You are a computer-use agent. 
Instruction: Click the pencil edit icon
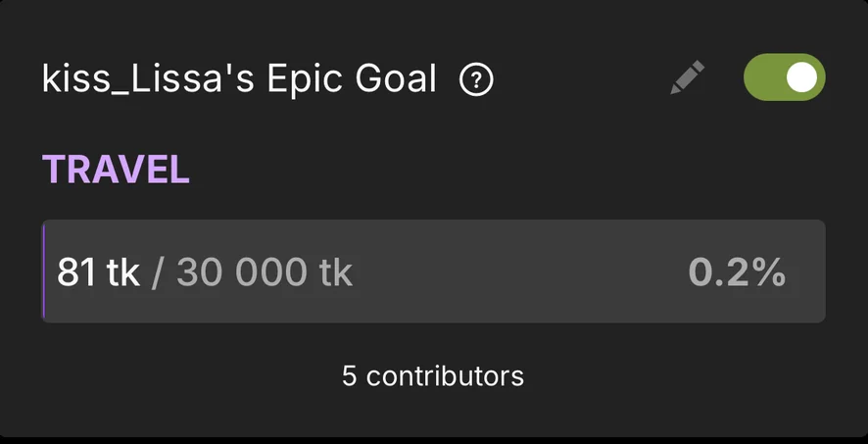[x=688, y=78]
